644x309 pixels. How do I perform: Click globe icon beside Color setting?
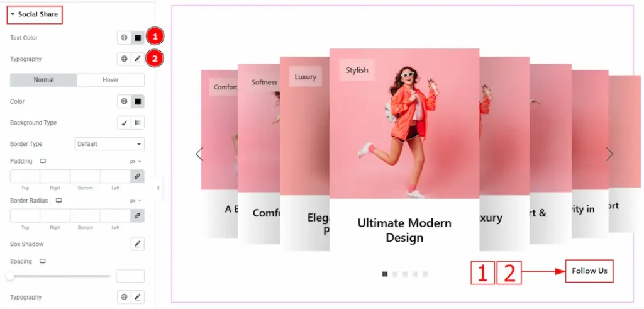pos(124,101)
